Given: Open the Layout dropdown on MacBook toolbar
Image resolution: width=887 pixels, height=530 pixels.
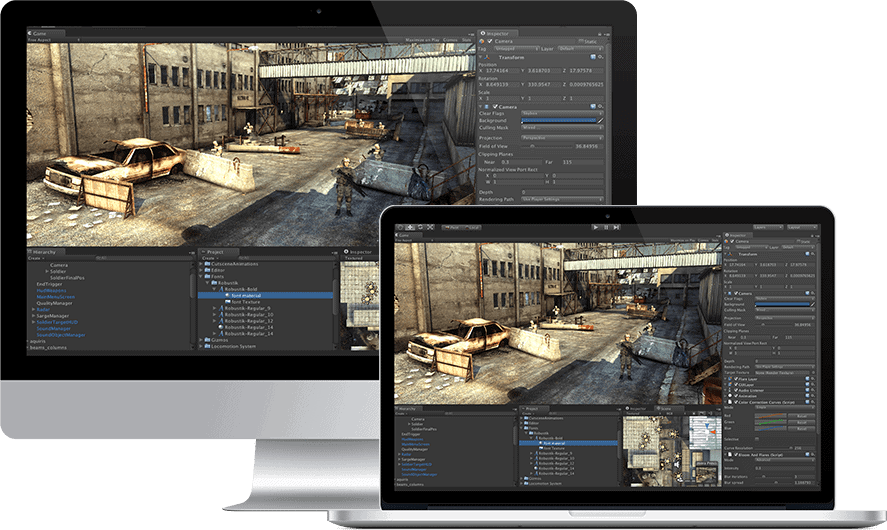Looking at the screenshot, I should coord(802,227).
